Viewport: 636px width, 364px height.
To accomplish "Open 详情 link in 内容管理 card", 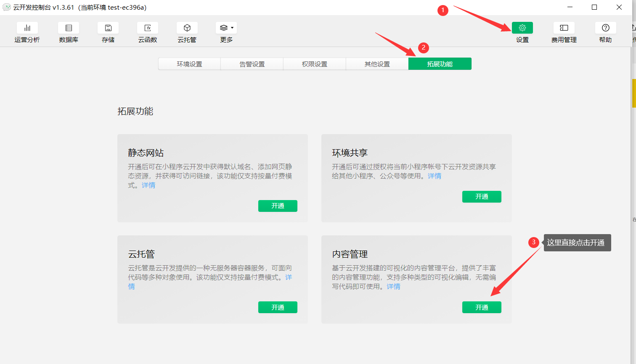I will (x=394, y=287).
